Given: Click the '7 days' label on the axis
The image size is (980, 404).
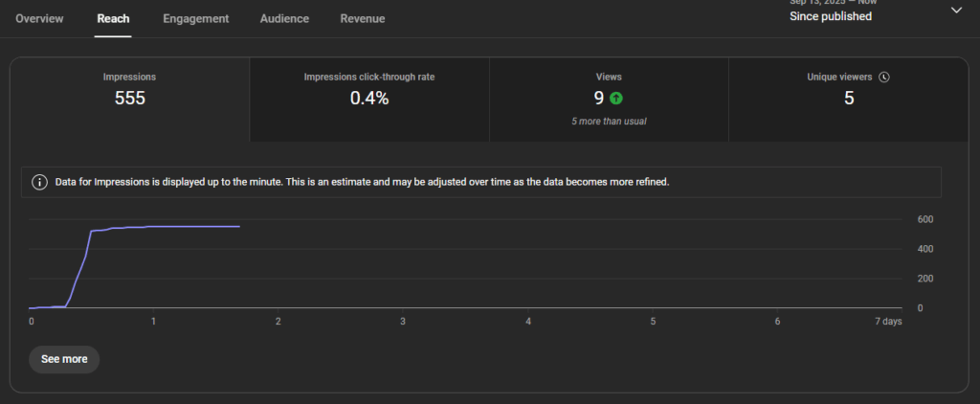Looking at the screenshot, I should click(x=887, y=322).
